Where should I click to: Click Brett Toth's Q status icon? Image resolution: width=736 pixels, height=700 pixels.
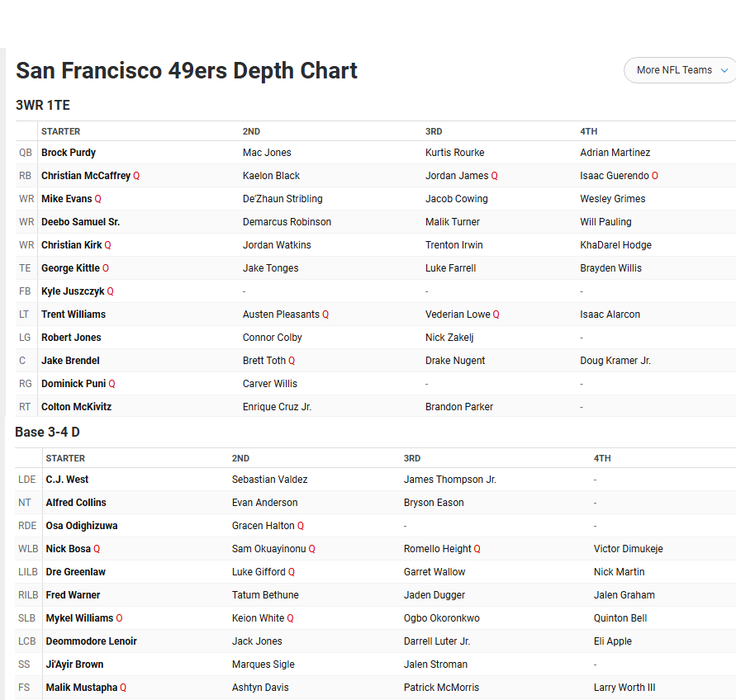tap(292, 361)
